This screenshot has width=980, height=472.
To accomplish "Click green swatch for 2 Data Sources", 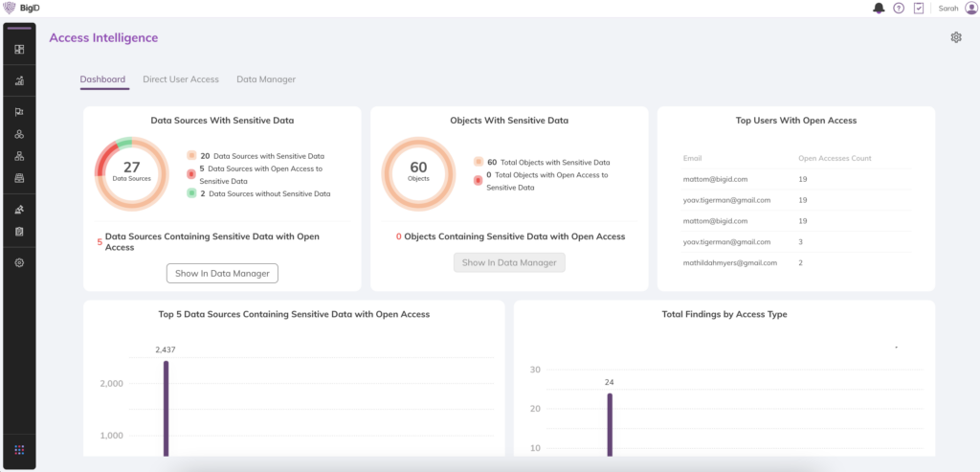I will click(x=191, y=193).
